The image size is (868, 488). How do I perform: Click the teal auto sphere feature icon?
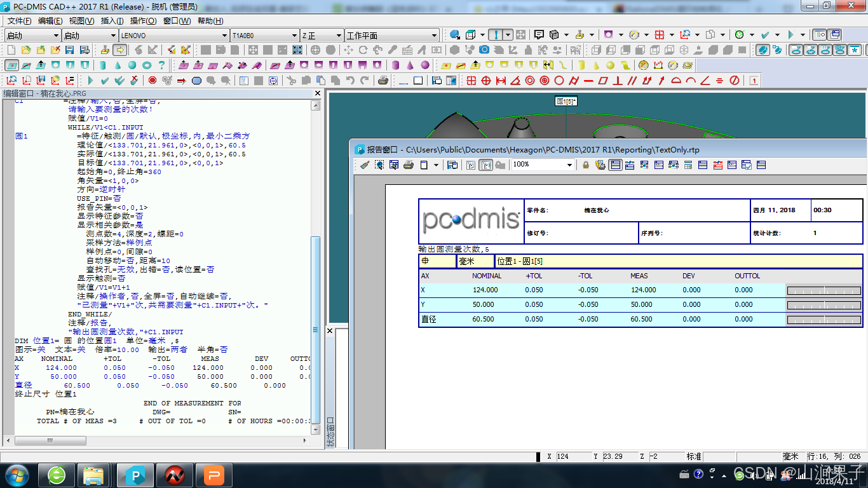coord(132,65)
